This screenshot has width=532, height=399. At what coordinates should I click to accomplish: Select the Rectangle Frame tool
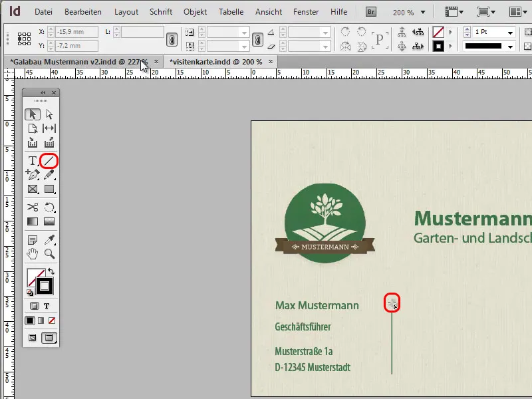click(x=33, y=189)
